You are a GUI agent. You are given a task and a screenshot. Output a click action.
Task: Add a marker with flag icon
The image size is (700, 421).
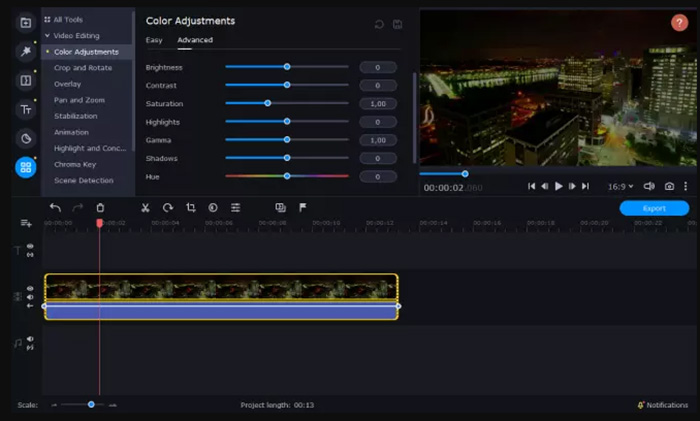point(303,208)
